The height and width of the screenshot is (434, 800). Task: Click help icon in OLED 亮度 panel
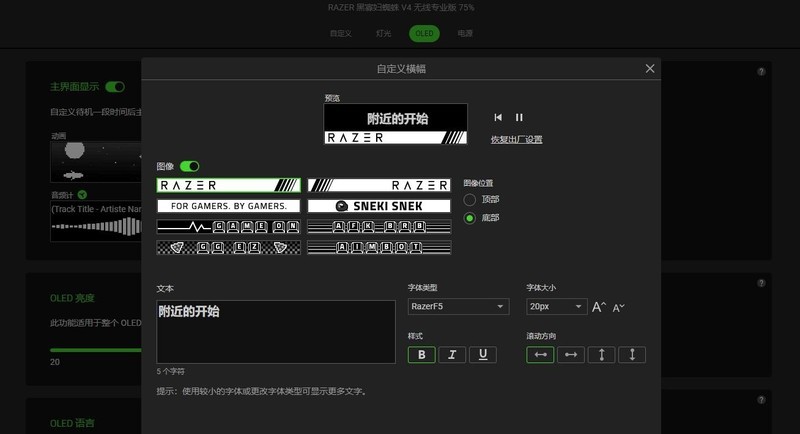[761, 283]
